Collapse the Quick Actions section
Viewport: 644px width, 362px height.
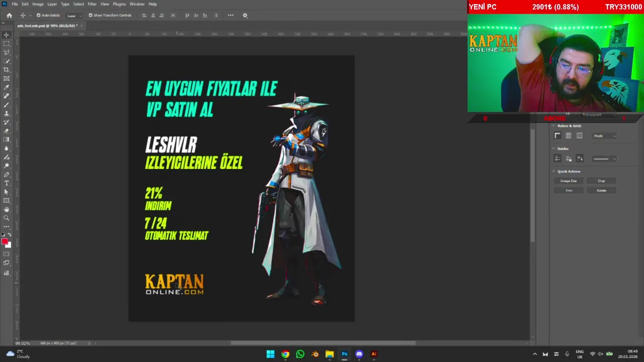tap(553, 171)
